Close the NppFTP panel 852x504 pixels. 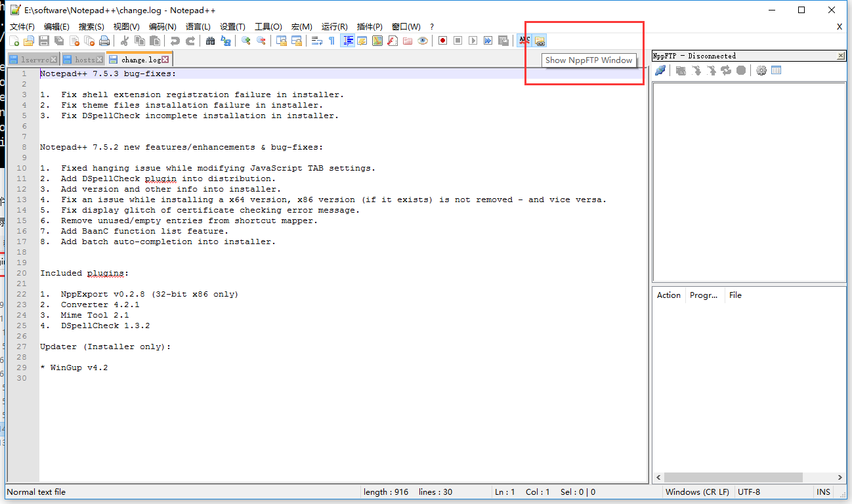point(841,56)
